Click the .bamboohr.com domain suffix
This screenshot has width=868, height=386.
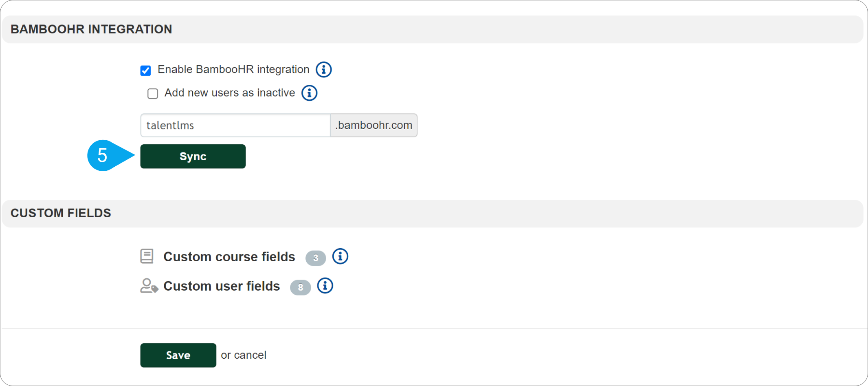tap(374, 125)
